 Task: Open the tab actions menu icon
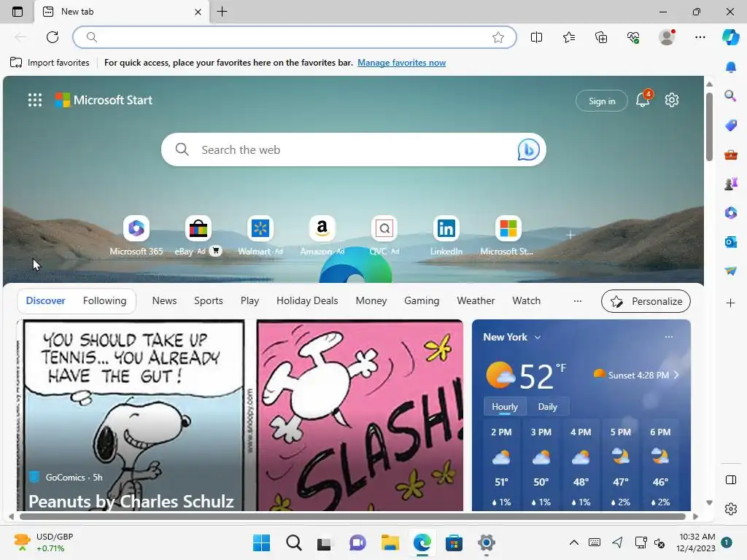[18, 12]
